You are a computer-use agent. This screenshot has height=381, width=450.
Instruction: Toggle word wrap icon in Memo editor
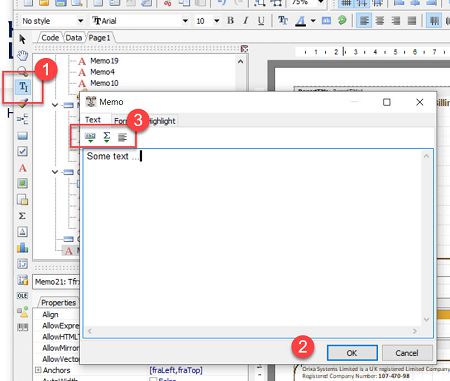click(x=122, y=137)
